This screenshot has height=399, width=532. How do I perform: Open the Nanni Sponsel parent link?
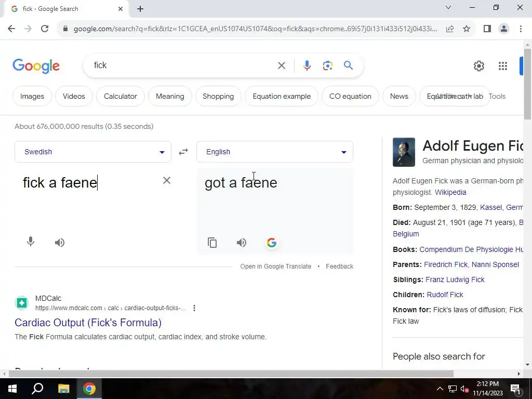pyautogui.click(x=495, y=264)
